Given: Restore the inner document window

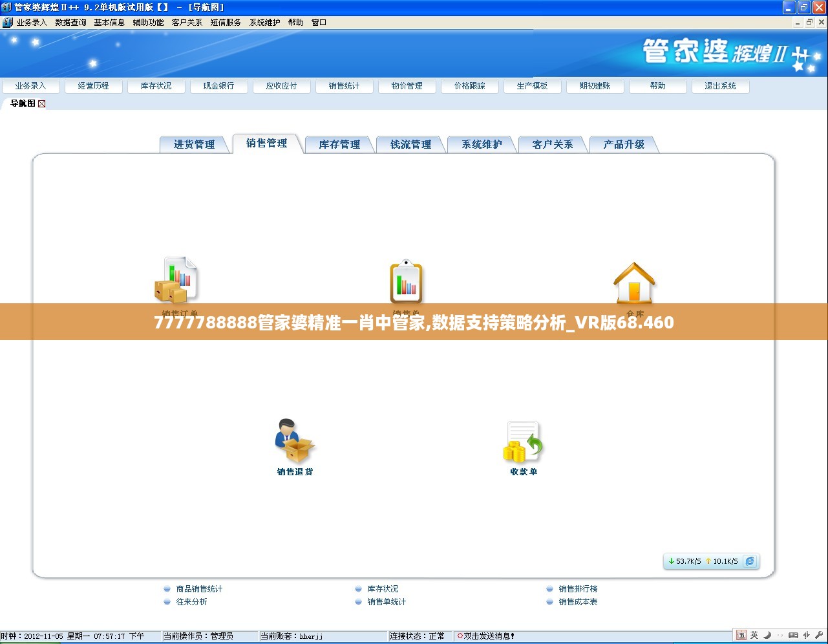Looking at the screenshot, I should pyautogui.click(x=809, y=22).
